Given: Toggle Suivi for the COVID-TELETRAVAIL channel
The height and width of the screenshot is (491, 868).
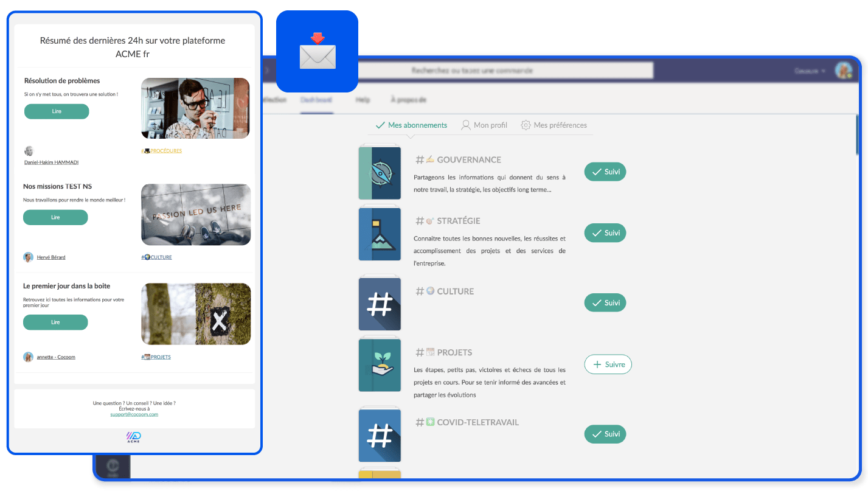Looking at the screenshot, I should point(605,434).
